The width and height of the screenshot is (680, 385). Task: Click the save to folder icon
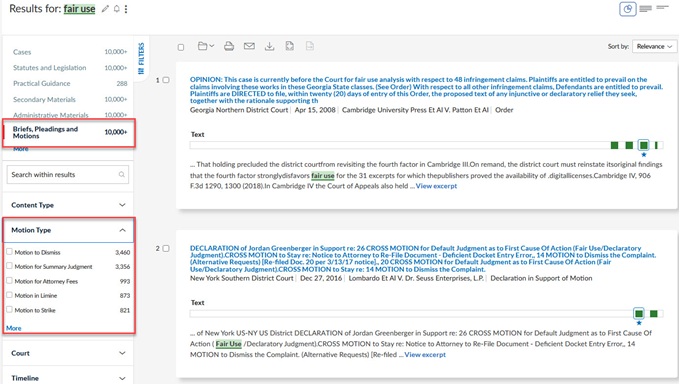click(x=203, y=46)
